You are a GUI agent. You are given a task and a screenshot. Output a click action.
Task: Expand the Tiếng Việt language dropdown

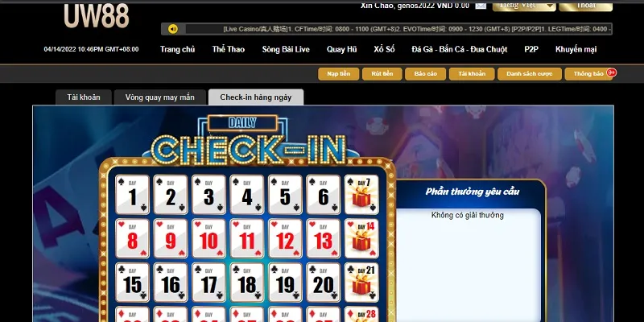(524, 6)
